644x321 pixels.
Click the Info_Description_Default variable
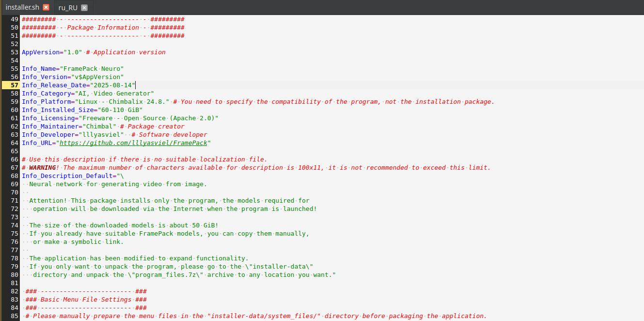click(x=67, y=176)
